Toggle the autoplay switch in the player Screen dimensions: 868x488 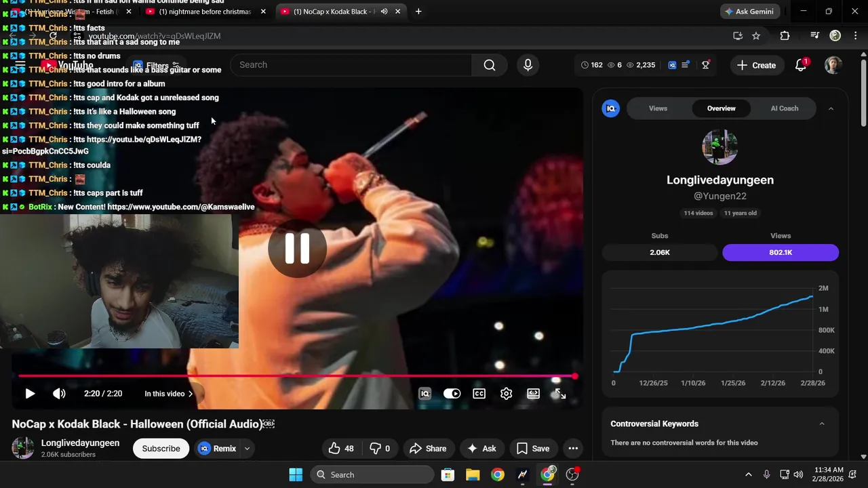452,394
